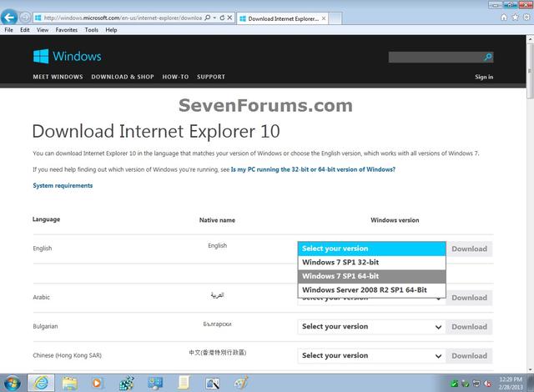Screen dimensions: 534x392
Task: Expand Chinese (Hong Kong SAR) version dropdown
Action: coord(371,355)
